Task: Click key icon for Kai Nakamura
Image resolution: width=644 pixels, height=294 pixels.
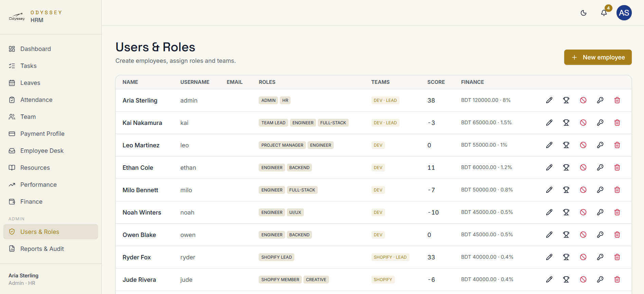Action: pos(600,123)
